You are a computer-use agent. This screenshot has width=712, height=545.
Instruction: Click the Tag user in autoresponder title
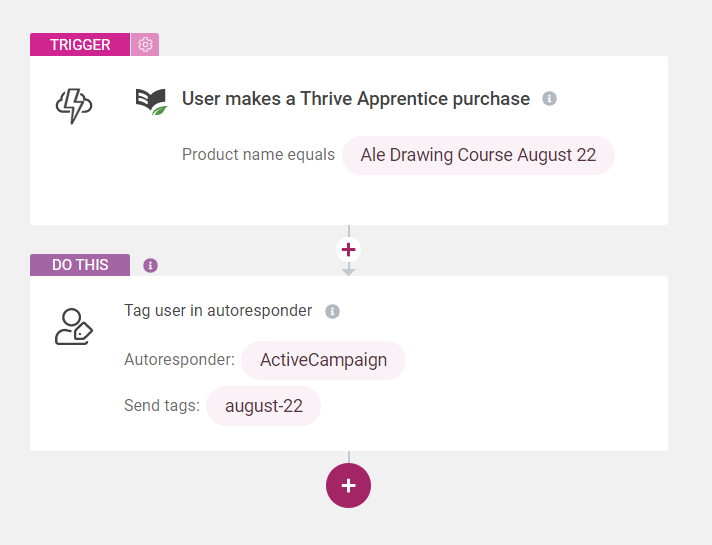click(218, 311)
